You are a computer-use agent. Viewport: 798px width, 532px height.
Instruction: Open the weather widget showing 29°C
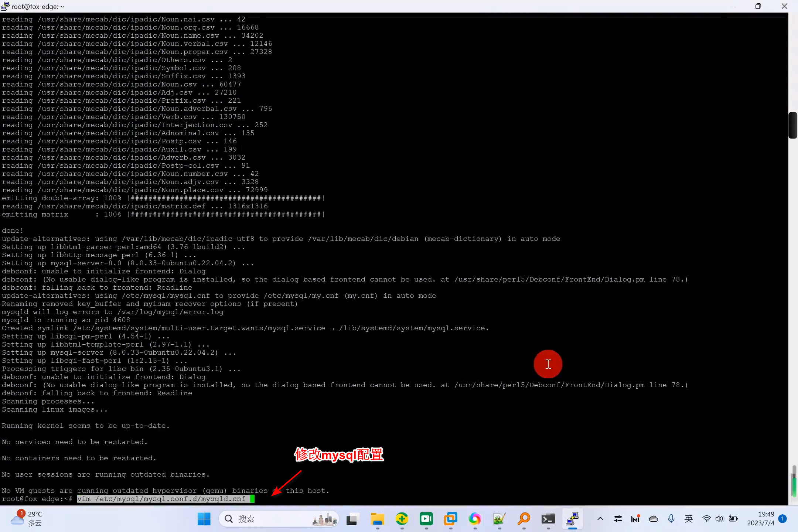point(27,519)
